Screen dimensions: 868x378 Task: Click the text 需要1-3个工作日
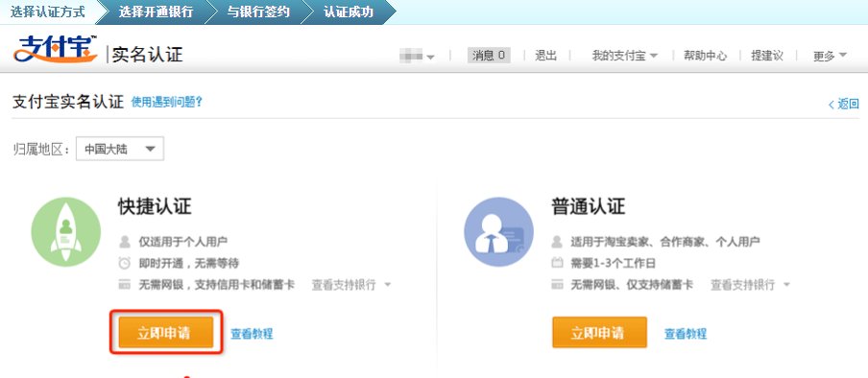tap(614, 263)
